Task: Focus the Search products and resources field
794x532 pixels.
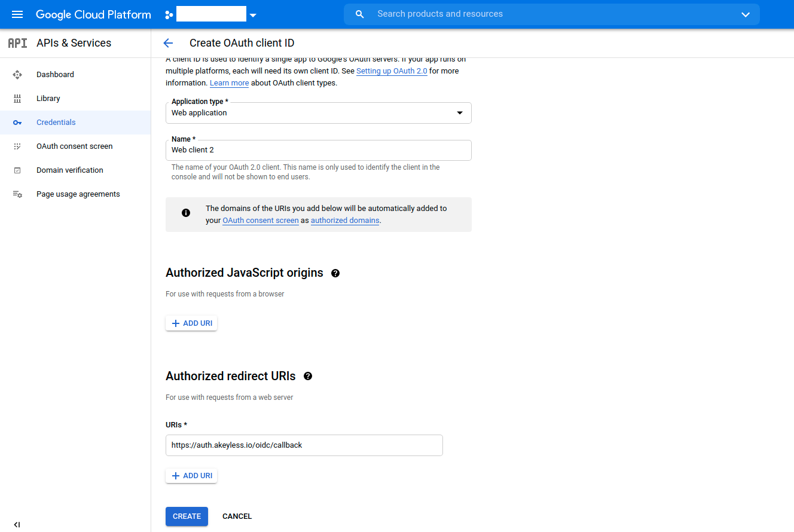Action: coord(551,14)
